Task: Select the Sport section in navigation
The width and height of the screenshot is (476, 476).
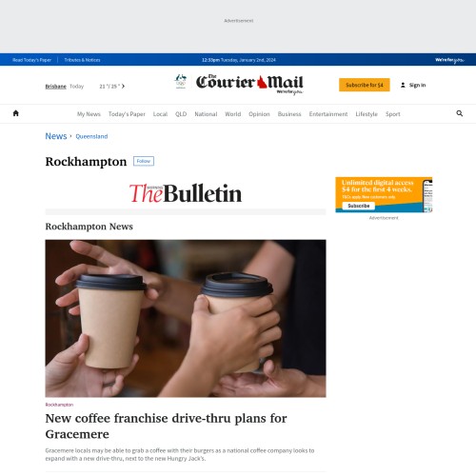Action: pos(393,114)
